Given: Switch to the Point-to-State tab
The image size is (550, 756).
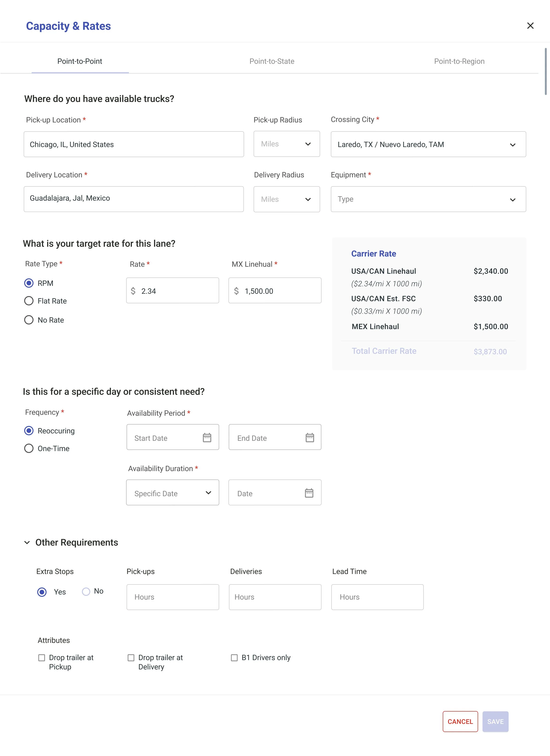Looking at the screenshot, I should pyautogui.click(x=272, y=61).
